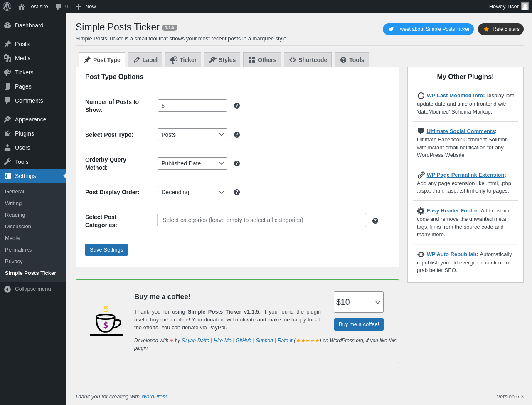Expand the Orderby Query Method dropdown
This screenshot has height=405, width=532.
point(192,163)
